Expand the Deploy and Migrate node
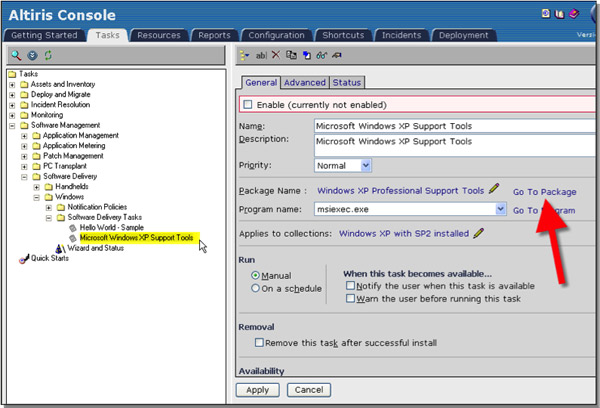The height and width of the screenshot is (408, 600). (12, 95)
